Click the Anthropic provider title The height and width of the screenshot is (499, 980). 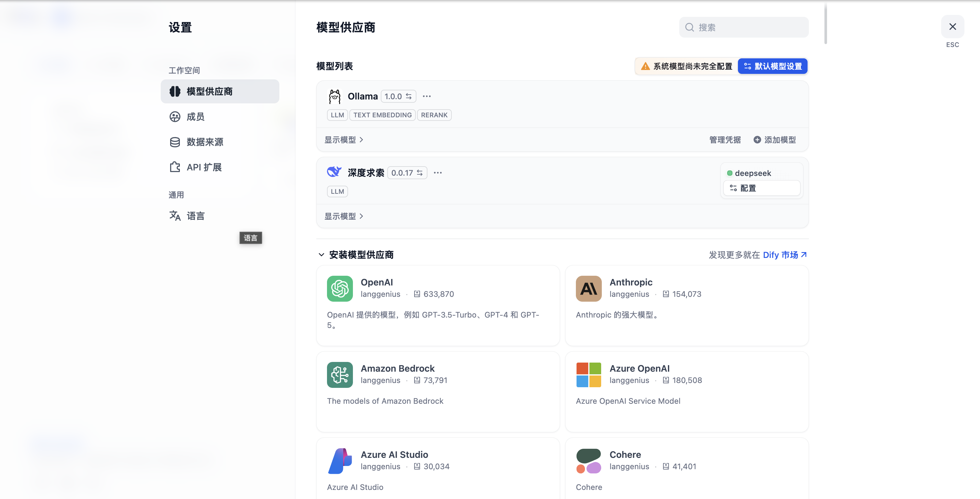click(x=631, y=282)
